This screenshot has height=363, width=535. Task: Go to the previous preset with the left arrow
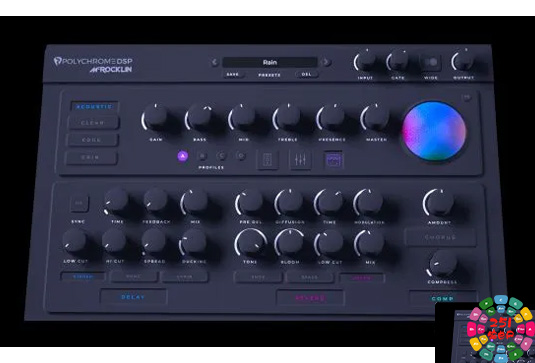(x=214, y=62)
